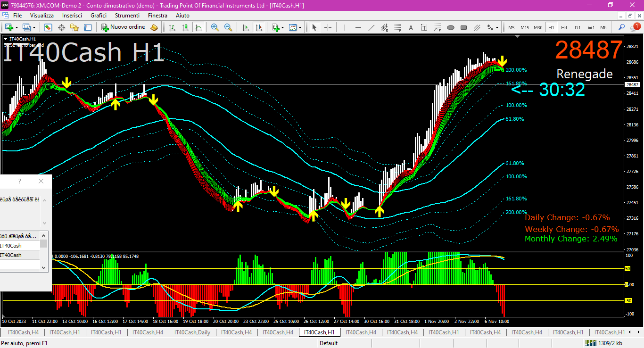Select the Fibonacci arcs tool
The width and height of the screenshot is (644, 348).
(x=438, y=27)
